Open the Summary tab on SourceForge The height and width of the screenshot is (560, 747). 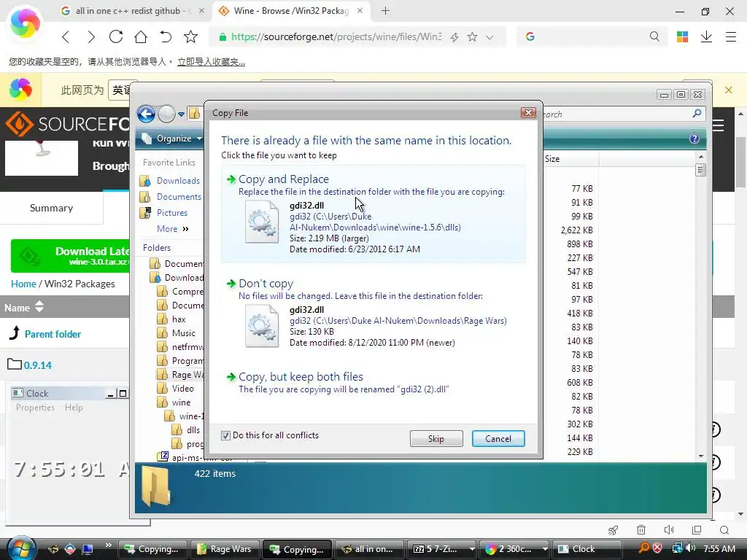(x=52, y=208)
